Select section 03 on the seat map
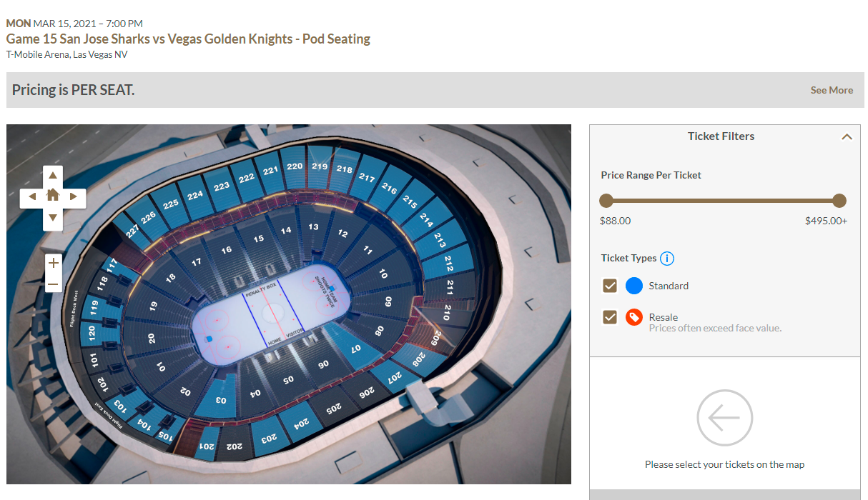 (x=220, y=400)
